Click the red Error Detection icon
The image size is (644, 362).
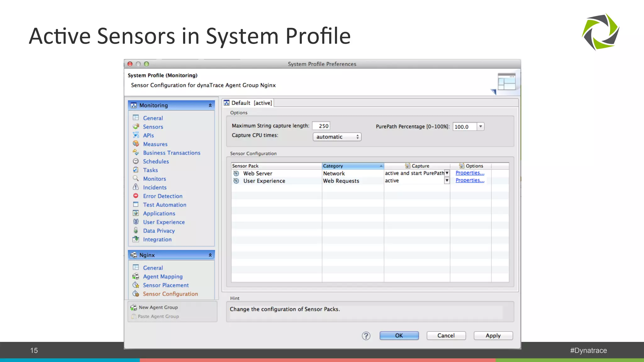136,196
